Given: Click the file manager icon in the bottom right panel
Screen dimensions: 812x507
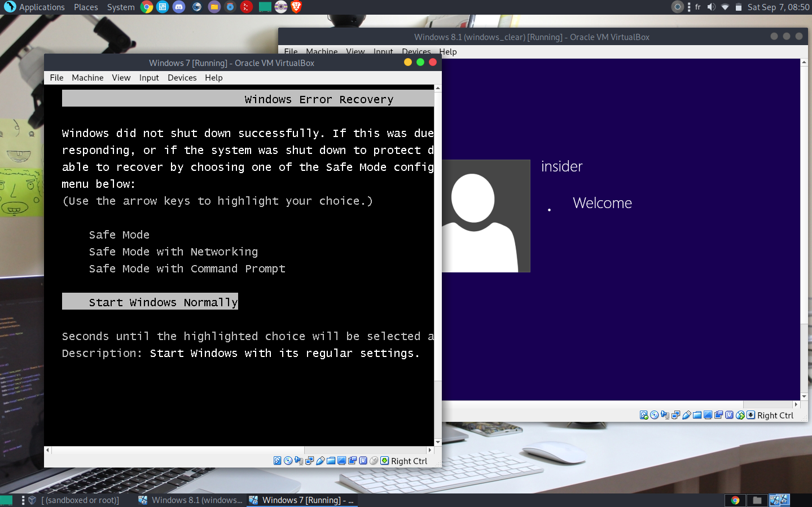Looking at the screenshot, I should (x=757, y=500).
